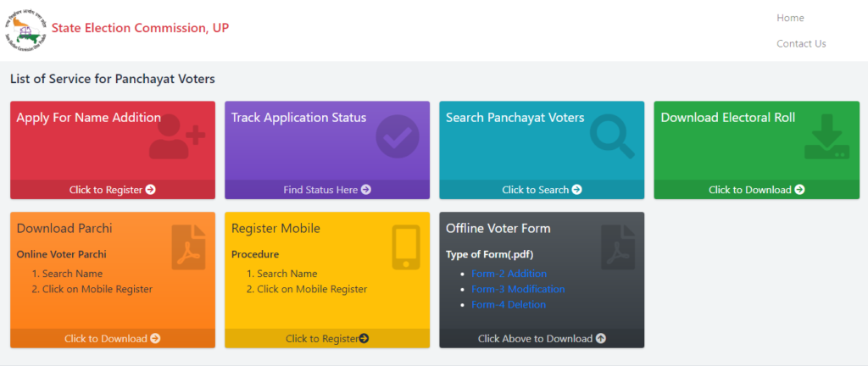Open the Contact Us menu item
The height and width of the screenshot is (366, 868).
pos(801,44)
